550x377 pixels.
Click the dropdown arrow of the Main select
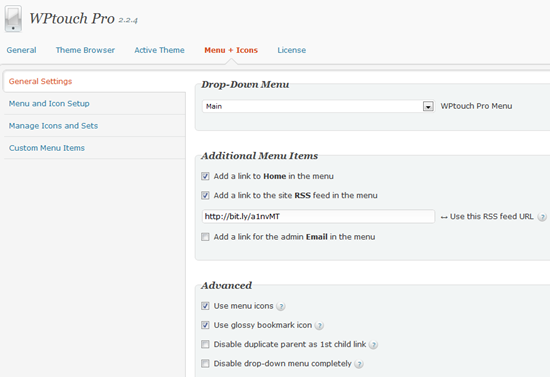coord(428,106)
